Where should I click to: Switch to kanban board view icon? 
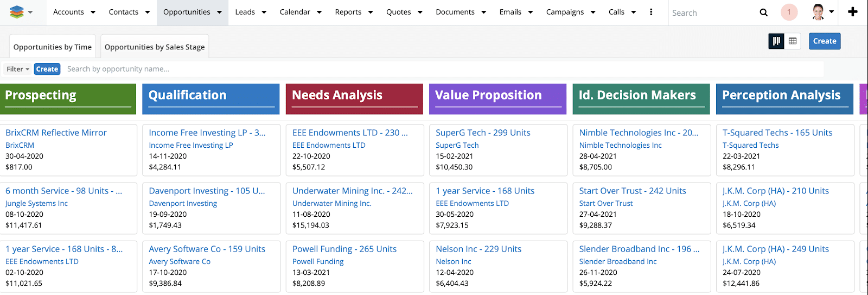click(x=776, y=41)
